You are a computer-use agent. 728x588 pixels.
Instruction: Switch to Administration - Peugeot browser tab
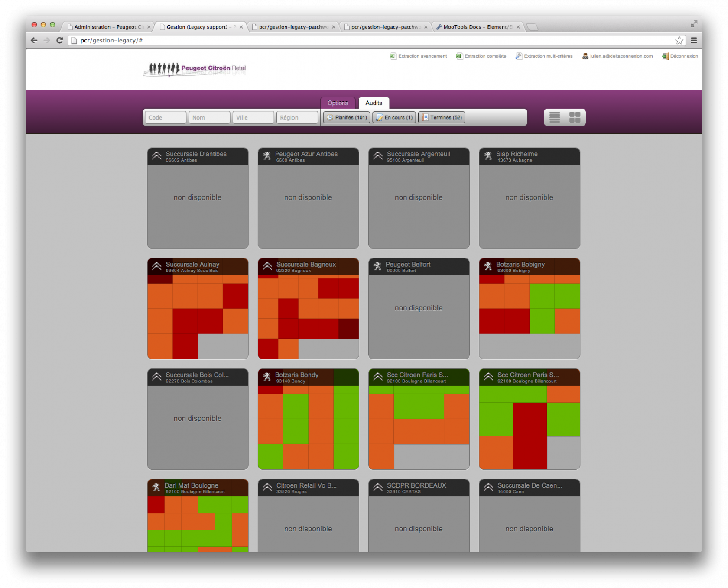[108, 27]
